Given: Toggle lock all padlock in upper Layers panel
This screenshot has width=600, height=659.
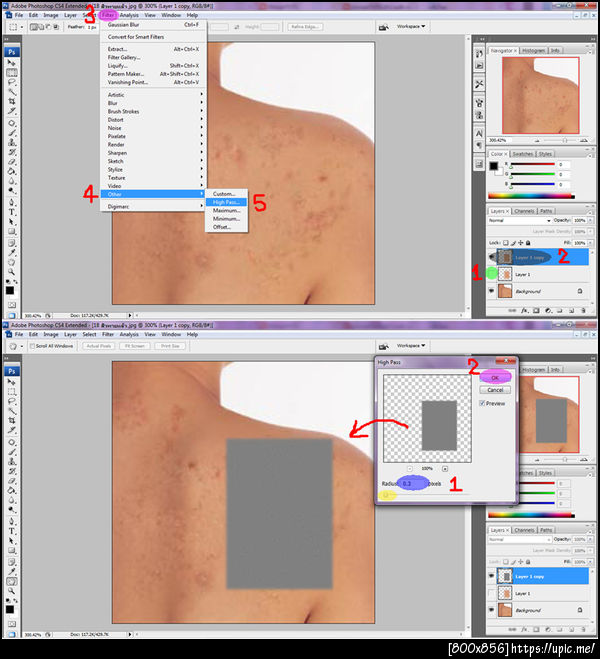Looking at the screenshot, I should 528,243.
